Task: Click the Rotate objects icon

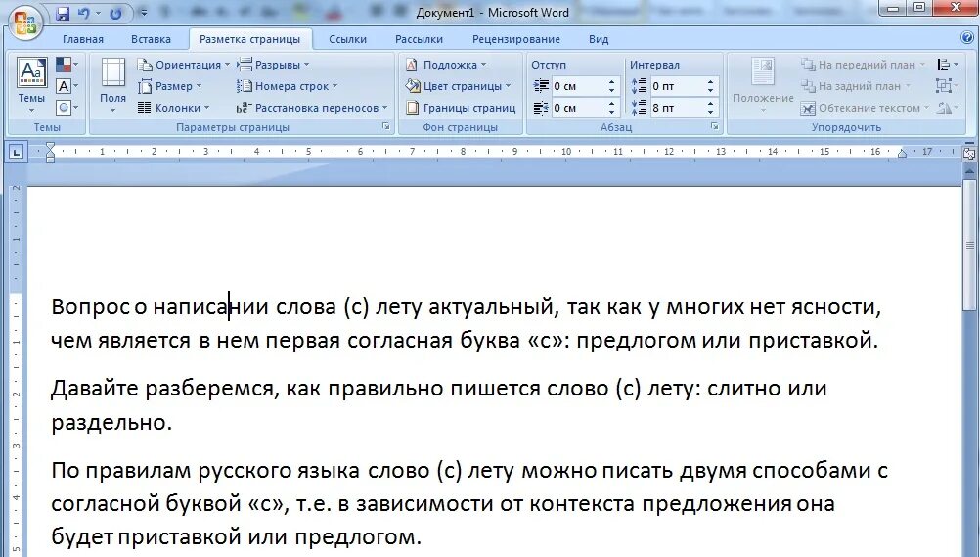Action: coord(948,107)
